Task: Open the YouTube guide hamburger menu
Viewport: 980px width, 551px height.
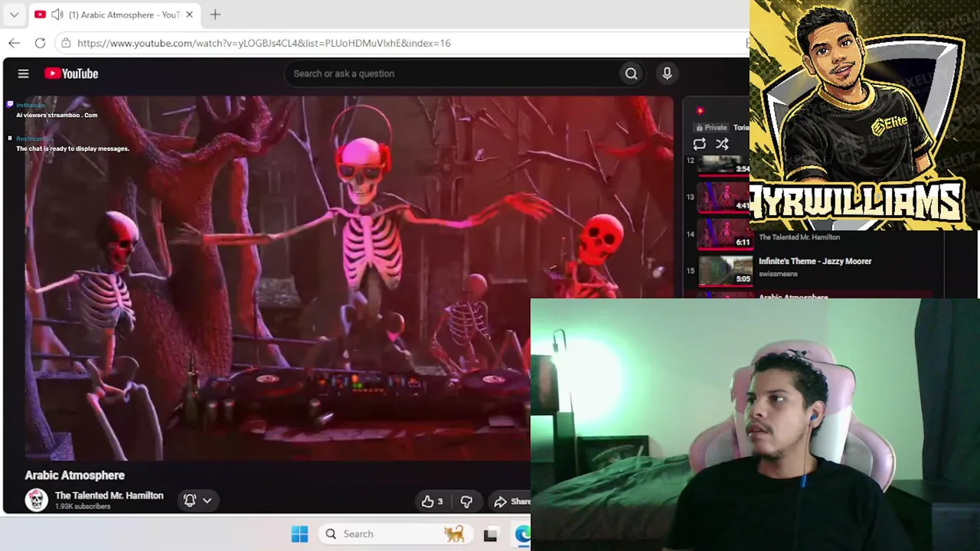Action: point(23,73)
